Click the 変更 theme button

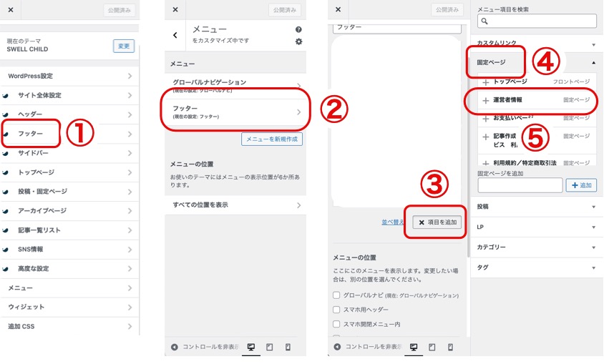(x=124, y=46)
